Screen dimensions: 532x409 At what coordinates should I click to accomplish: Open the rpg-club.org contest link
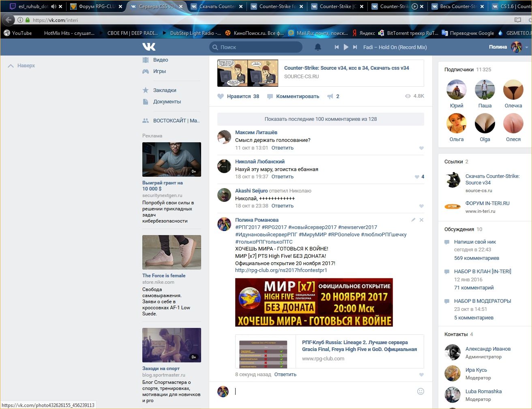[x=281, y=270]
